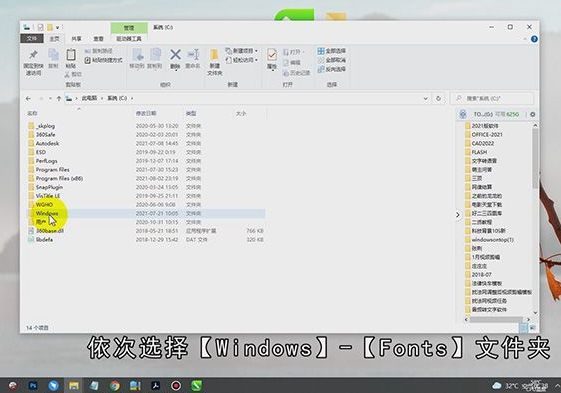Select the Autodesk folder
This screenshot has height=393, width=561.
pyautogui.click(x=146, y=143)
